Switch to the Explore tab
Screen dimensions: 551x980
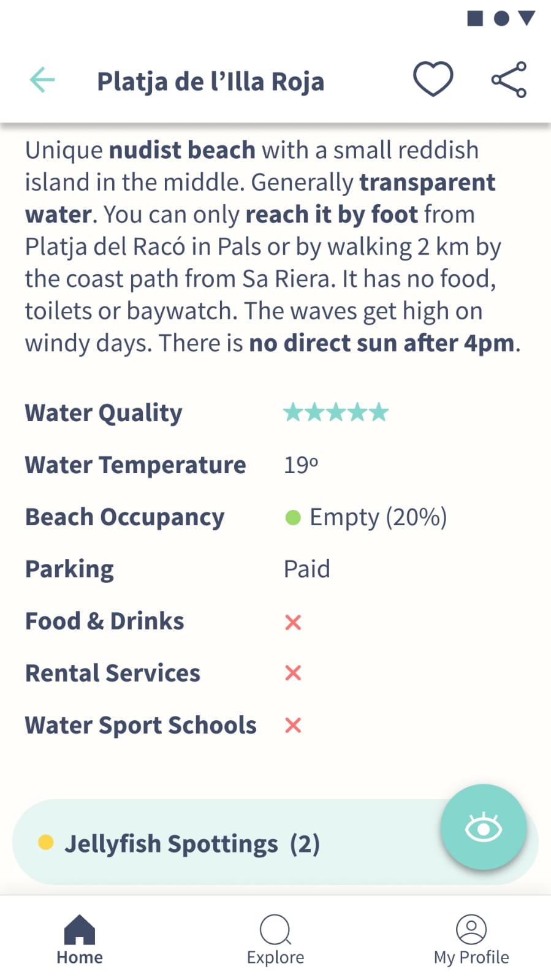pyautogui.click(x=276, y=940)
